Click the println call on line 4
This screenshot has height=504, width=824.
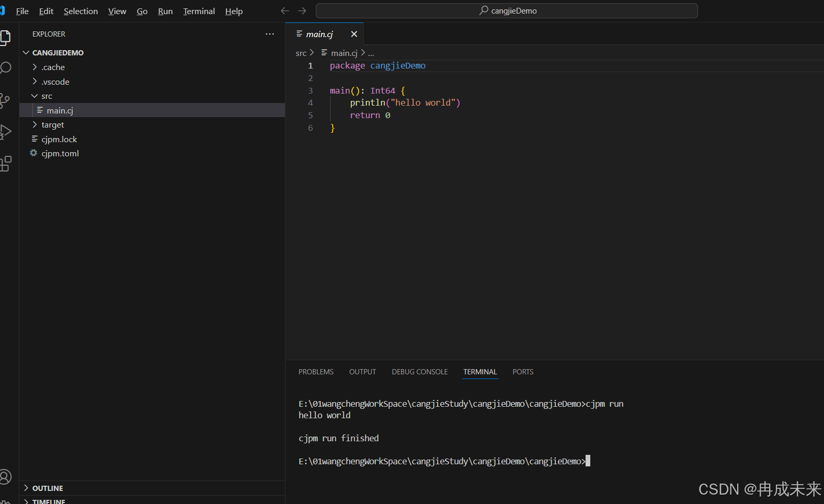pos(368,102)
